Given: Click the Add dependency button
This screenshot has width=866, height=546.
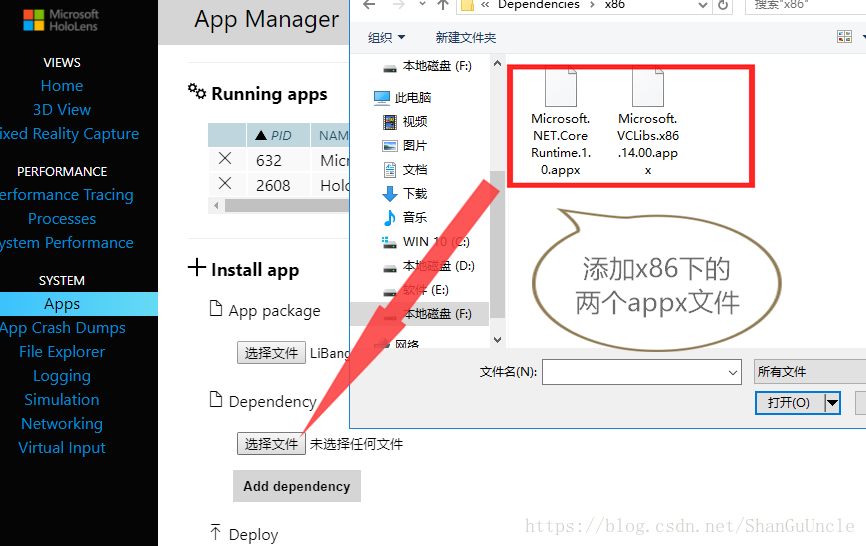Looking at the screenshot, I should pos(297,486).
